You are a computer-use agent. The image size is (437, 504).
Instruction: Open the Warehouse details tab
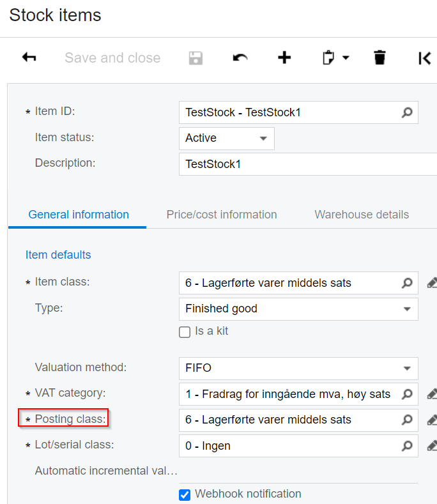362,215
